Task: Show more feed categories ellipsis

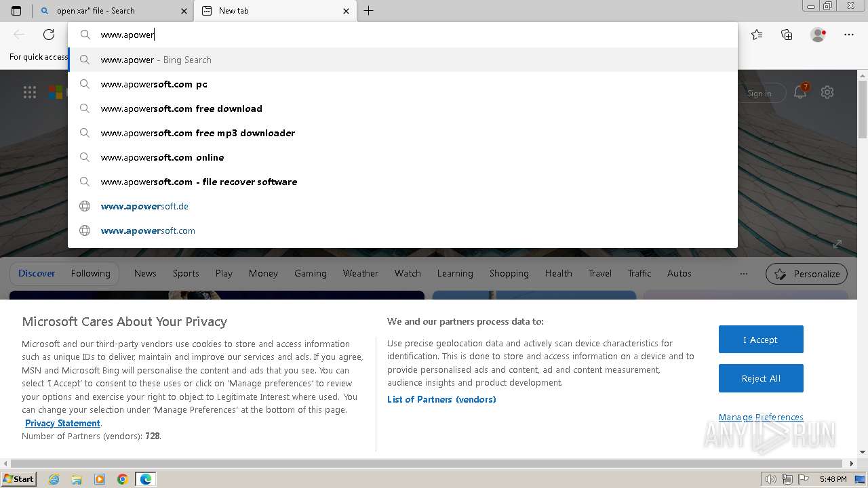Action: point(744,274)
